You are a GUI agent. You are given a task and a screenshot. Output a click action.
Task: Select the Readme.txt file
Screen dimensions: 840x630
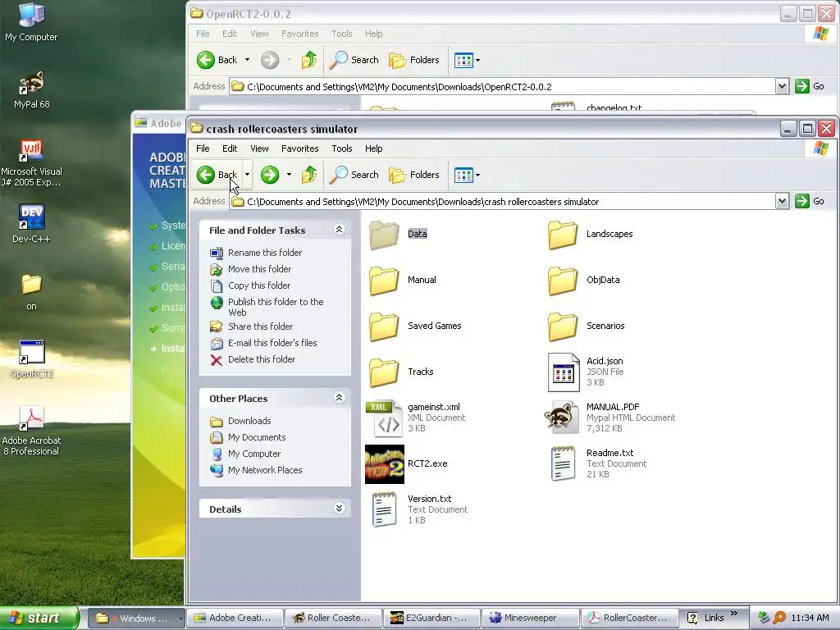click(597, 464)
